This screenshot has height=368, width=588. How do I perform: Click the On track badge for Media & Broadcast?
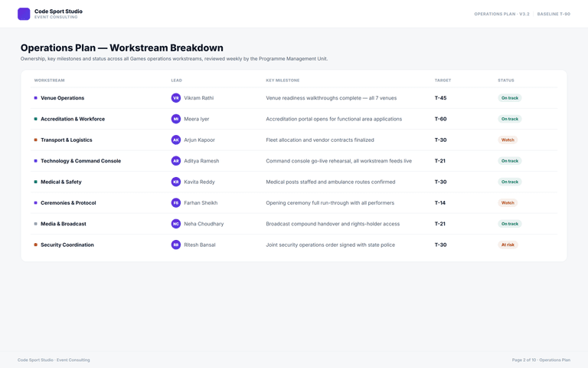[x=510, y=224]
